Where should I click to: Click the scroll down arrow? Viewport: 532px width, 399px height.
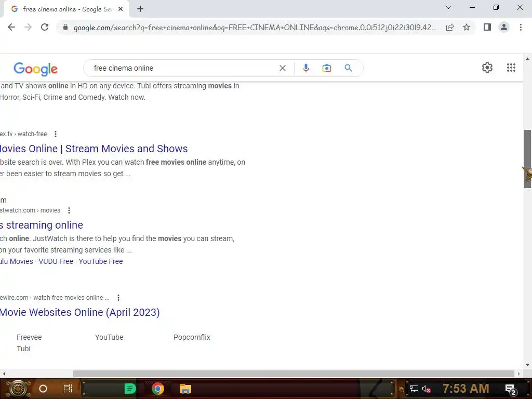coord(527,365)
